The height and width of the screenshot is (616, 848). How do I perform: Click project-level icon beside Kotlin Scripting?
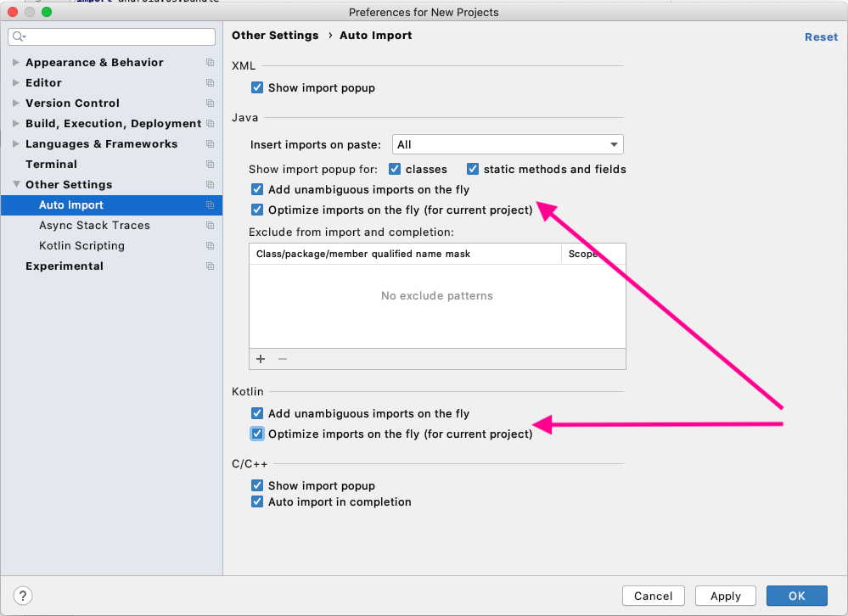(210, 246)
